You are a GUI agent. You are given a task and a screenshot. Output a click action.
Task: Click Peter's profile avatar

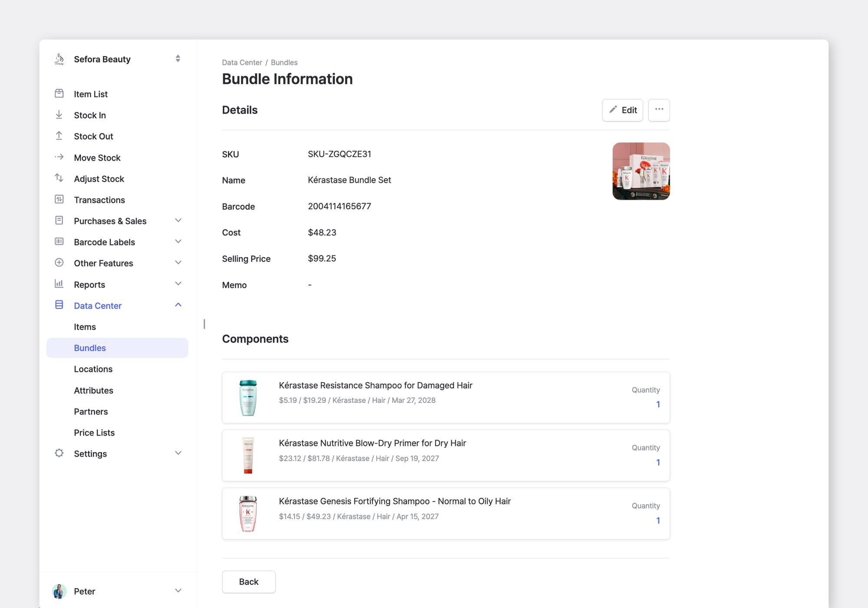pyautogui.click(x=59, y=591)
